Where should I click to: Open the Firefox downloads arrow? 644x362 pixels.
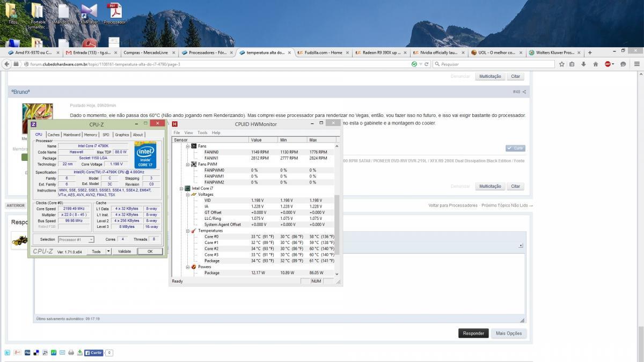[584, 64]
